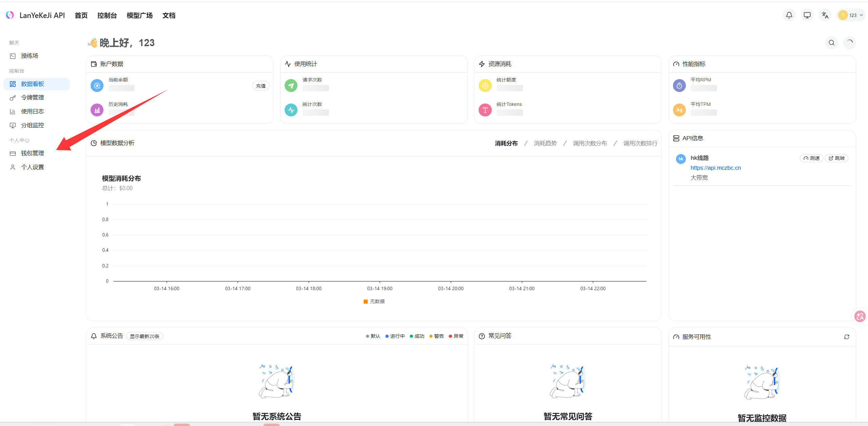Go to 首页 in top navigation
The image size is (868, 426).
click(x=81, y=16)
